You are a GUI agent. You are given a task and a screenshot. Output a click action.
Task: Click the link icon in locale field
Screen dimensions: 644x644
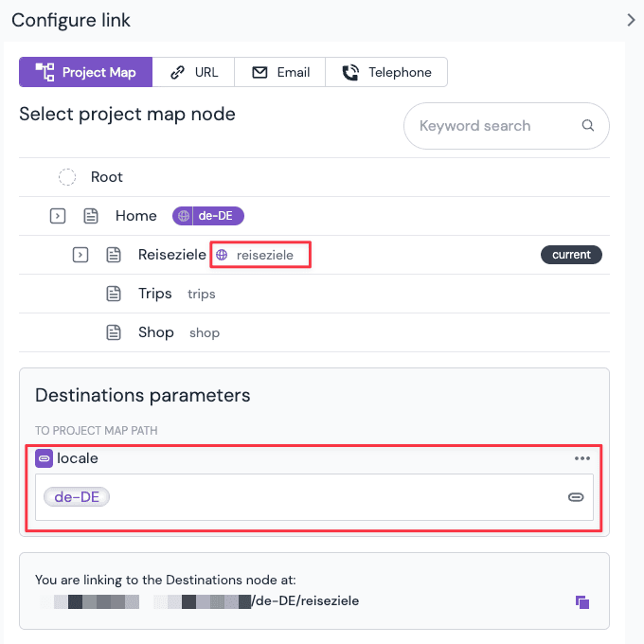coord(575,497)
